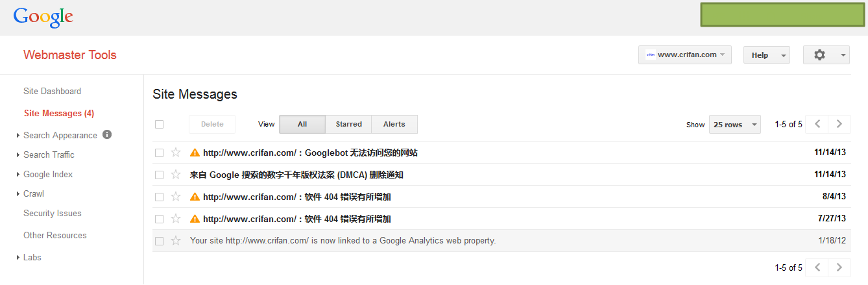Open the settings gear menu
868x285 pixels.
pyautogui.click(x=825, y=55)
